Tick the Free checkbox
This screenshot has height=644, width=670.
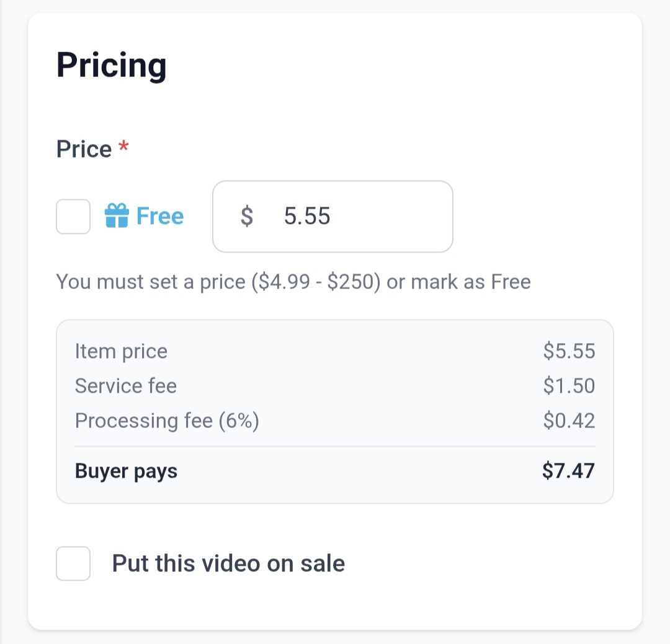tap(73, 217)
